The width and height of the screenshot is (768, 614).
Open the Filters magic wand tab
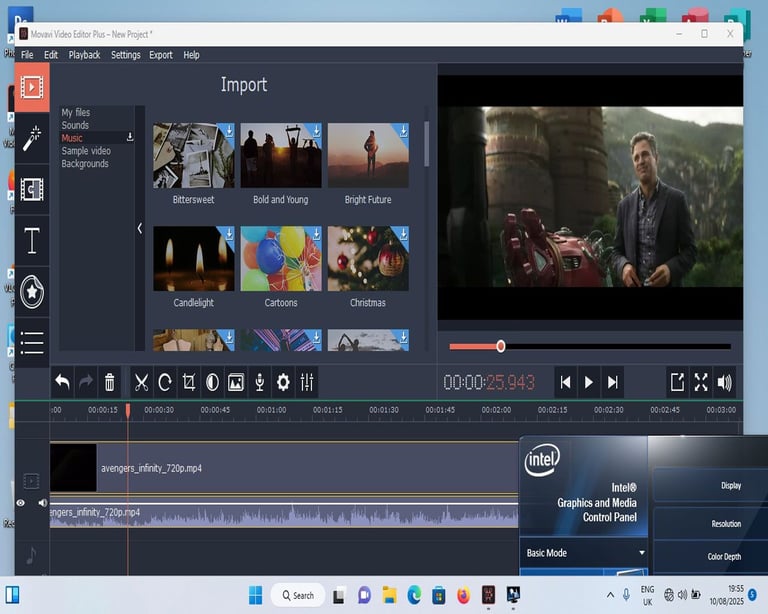(32, 139)
